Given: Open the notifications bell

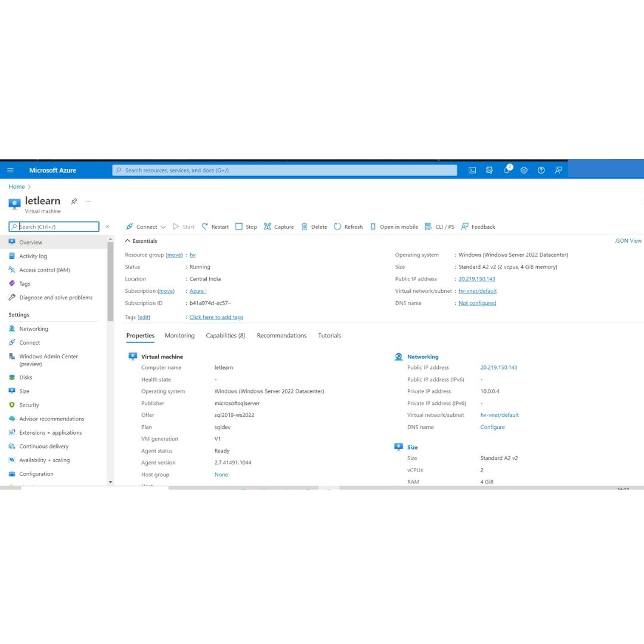Looking at the screenshot, I should pos(507,169).
